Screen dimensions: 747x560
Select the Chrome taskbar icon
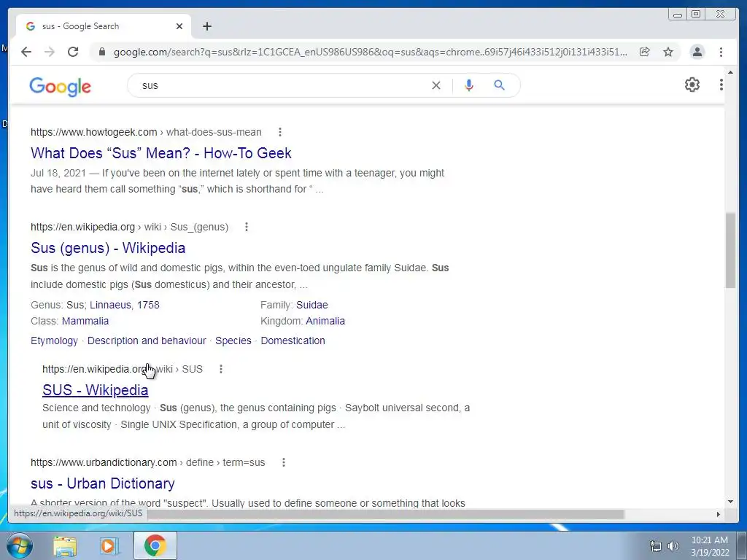coord(155,545)
